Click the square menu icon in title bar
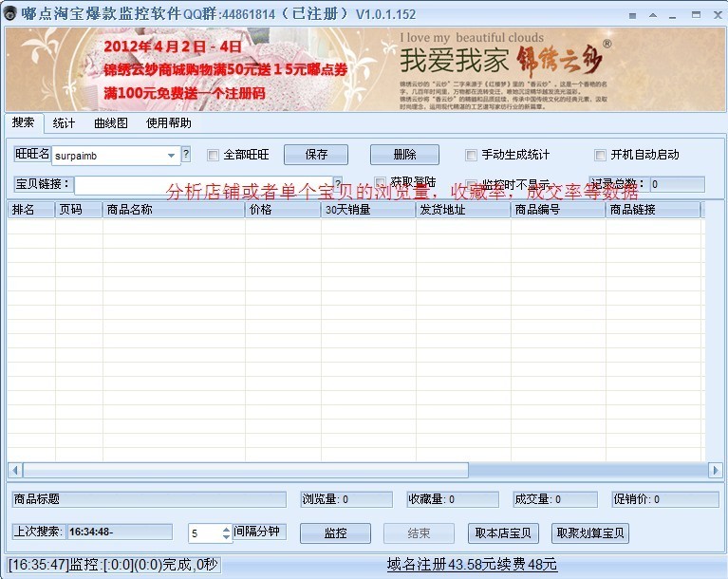The image size is (728, 579). tap(632, 16)
